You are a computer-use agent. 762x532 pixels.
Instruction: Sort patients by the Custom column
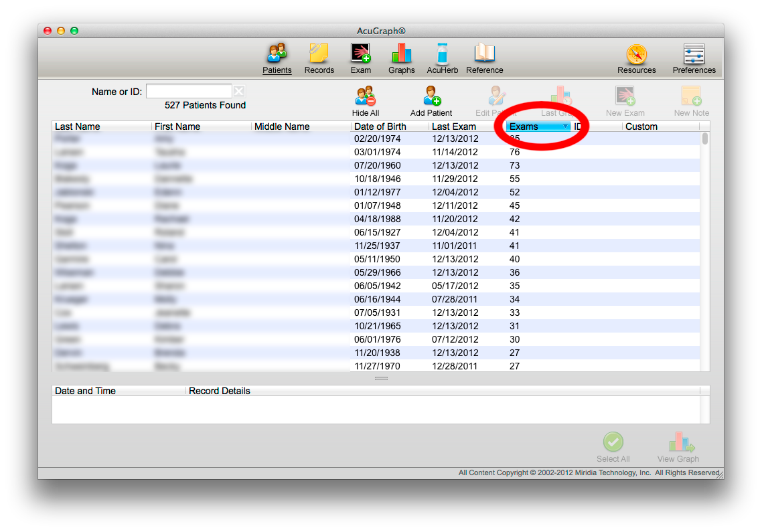pyautogui.click(x=661, y=126)
